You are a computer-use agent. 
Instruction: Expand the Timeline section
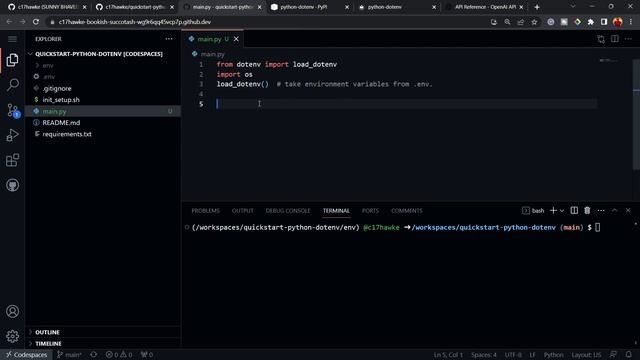[103, 344]
